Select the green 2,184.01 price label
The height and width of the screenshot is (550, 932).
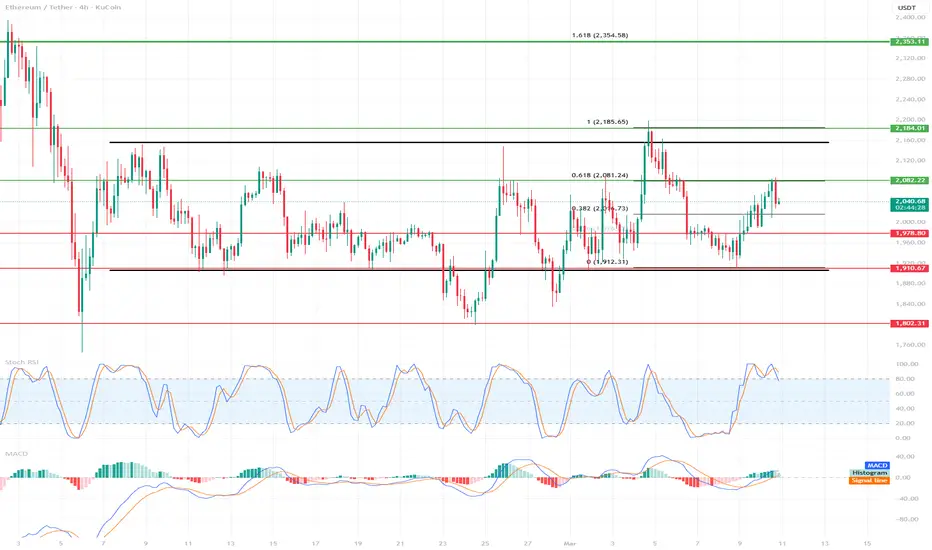coord(909,128)
